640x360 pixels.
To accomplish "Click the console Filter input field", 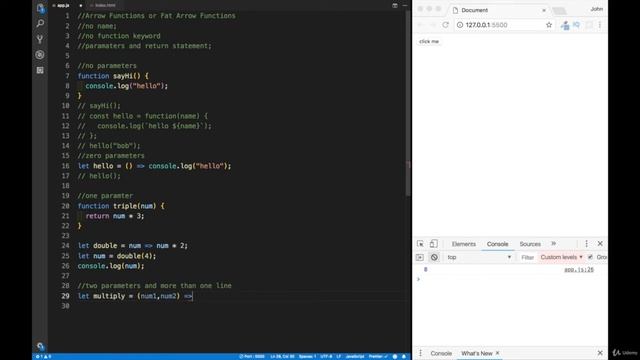I will pos(527,258).
